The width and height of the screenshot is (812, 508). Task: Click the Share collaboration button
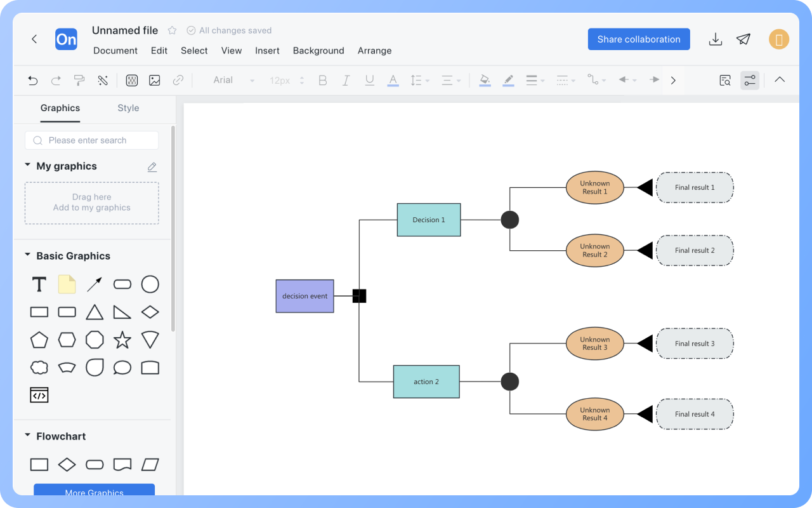tap(638, 39)
